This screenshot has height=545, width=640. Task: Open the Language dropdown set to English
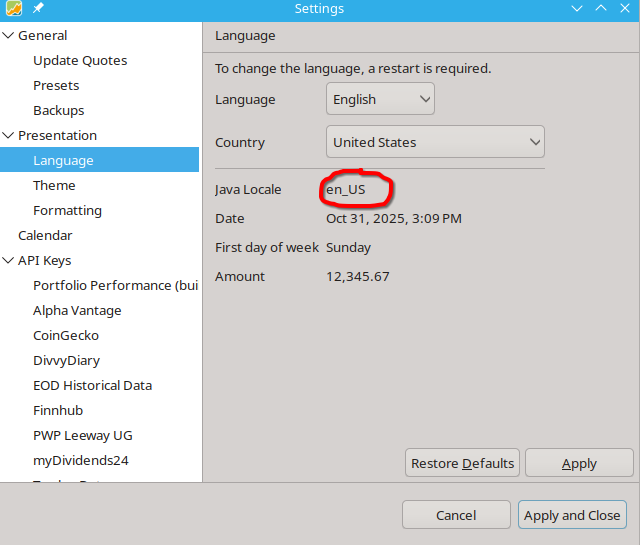coord(380,99)
